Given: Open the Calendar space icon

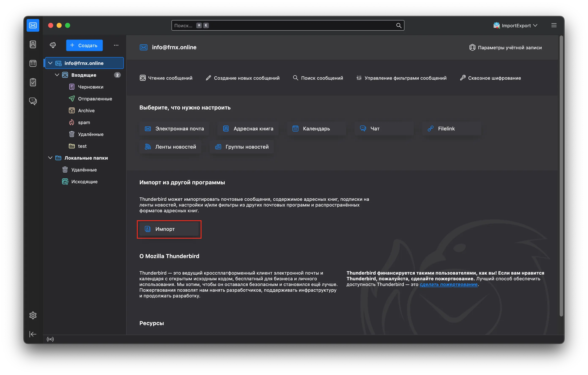Looking at the screenshot, I should 33,63.
